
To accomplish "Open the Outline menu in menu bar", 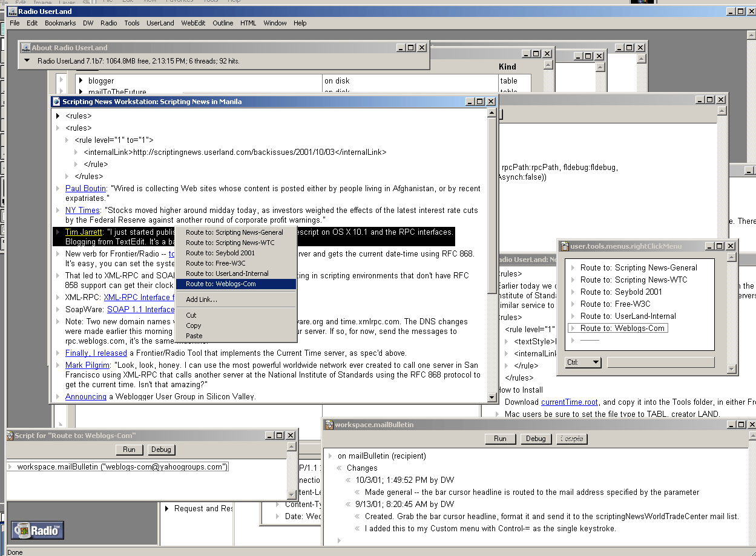I will pyautogui.click(x=223, y=23).
